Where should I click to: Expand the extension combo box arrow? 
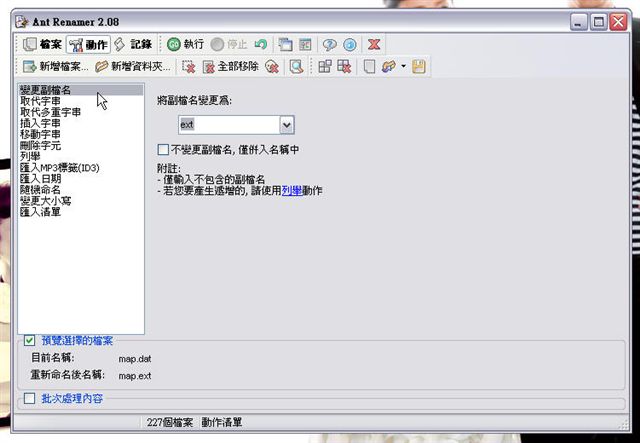click(287, 125)
